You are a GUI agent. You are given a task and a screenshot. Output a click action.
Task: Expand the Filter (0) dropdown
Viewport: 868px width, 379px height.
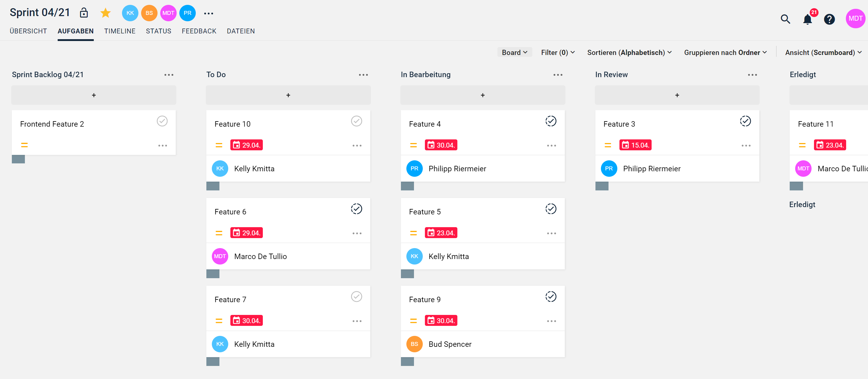558,53
